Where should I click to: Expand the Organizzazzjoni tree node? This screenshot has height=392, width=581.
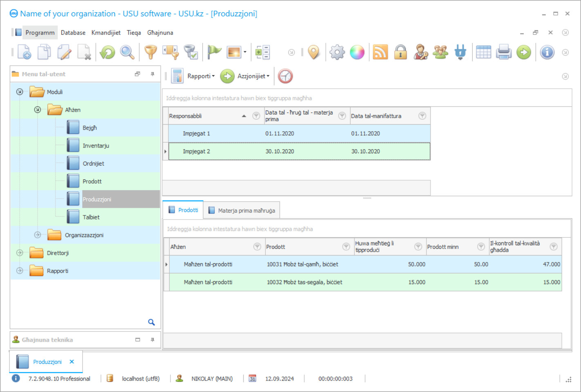click(x=37, y=235)
